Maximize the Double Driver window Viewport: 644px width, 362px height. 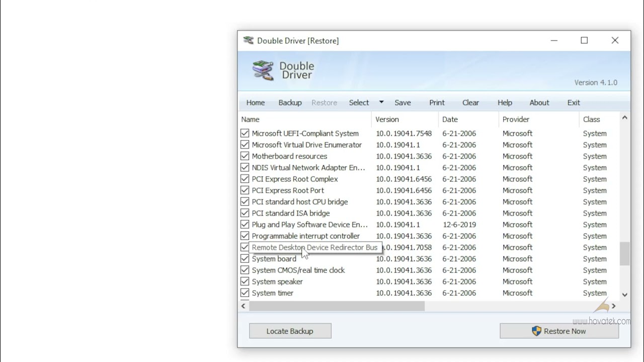[584, 41]
